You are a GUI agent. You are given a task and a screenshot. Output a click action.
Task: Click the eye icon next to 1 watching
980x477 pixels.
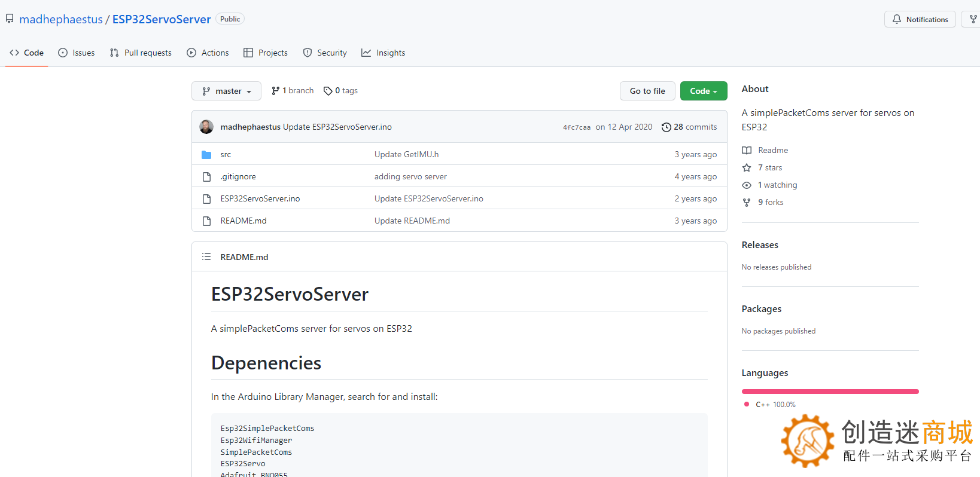(x=747, y=185)
